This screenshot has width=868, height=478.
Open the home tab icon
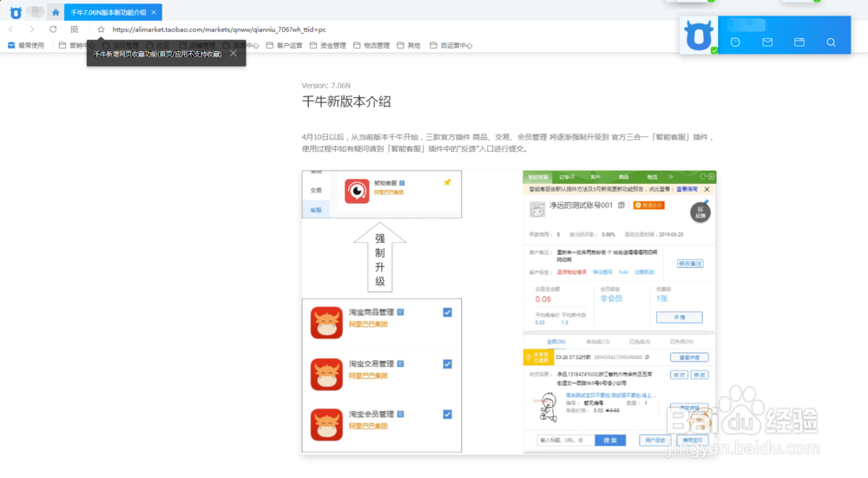tap(56, 12)
